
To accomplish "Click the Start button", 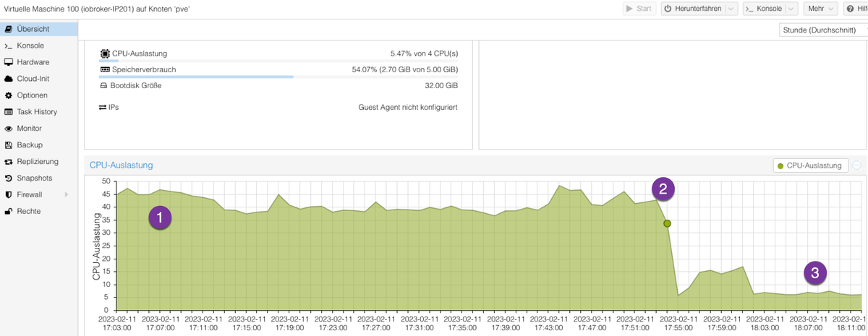I will click(639, 9).
